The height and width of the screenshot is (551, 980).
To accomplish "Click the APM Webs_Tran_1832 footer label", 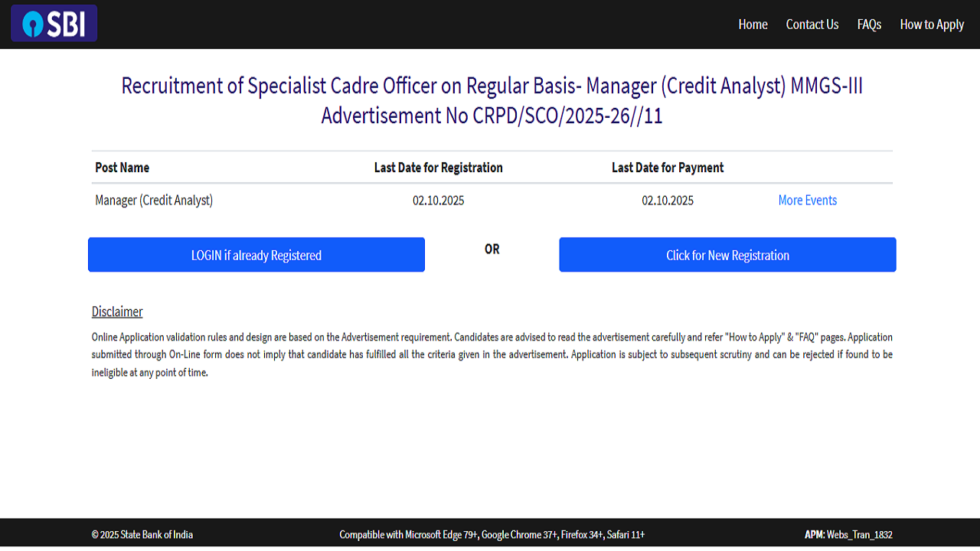I will click(848, 535).
